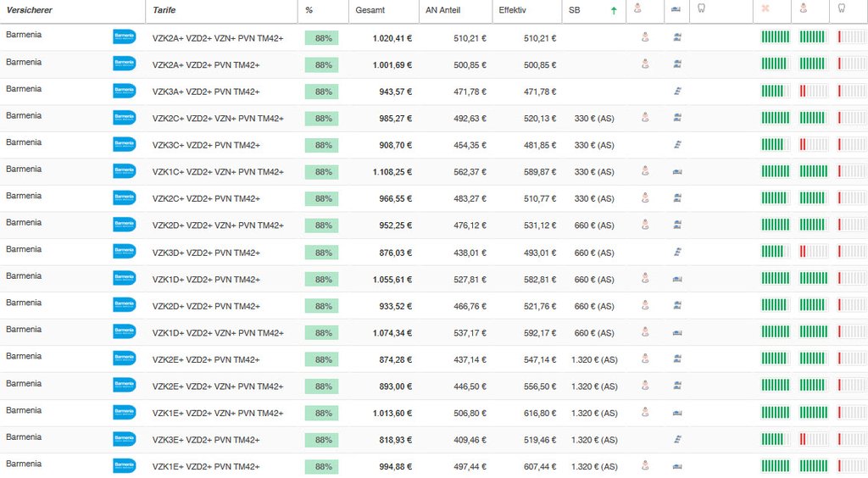Sort table by Effektiv column header
Screen dimensions: 868x478
coord(512,10)
